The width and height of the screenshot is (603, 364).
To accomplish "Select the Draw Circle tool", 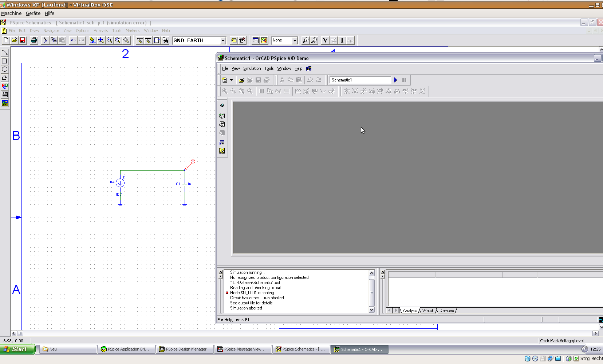I will click(x=5, y=69).
